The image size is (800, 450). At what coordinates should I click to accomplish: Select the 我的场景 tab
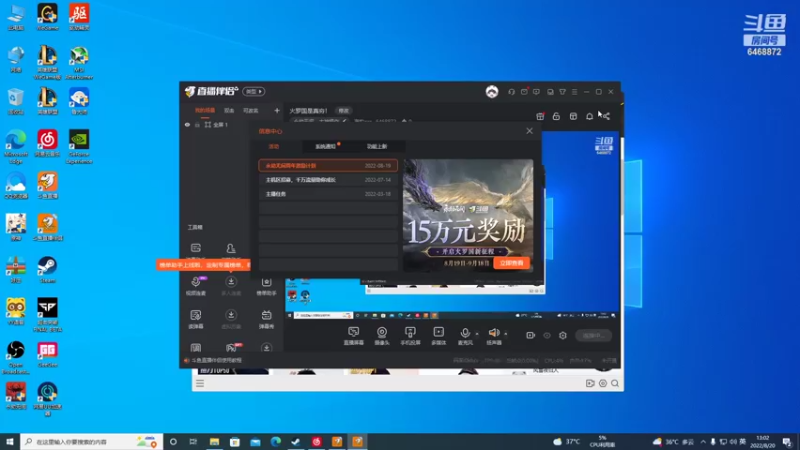tap(205, 110)
